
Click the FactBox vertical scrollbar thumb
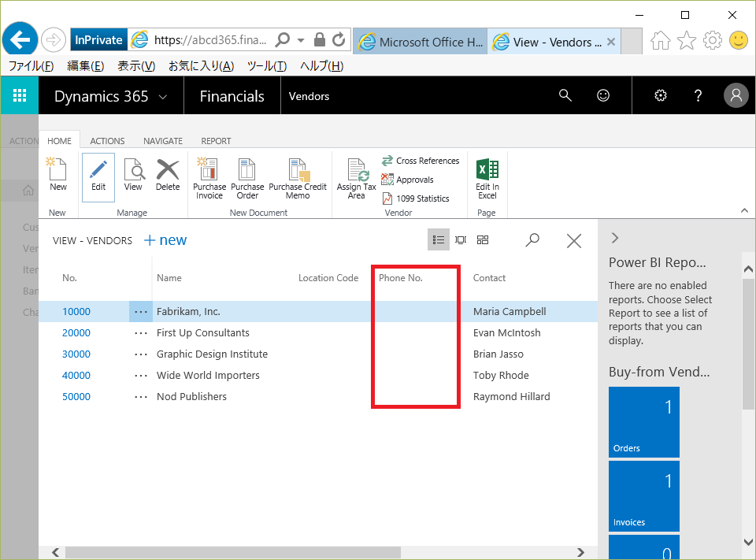click(x=748, y=344)
